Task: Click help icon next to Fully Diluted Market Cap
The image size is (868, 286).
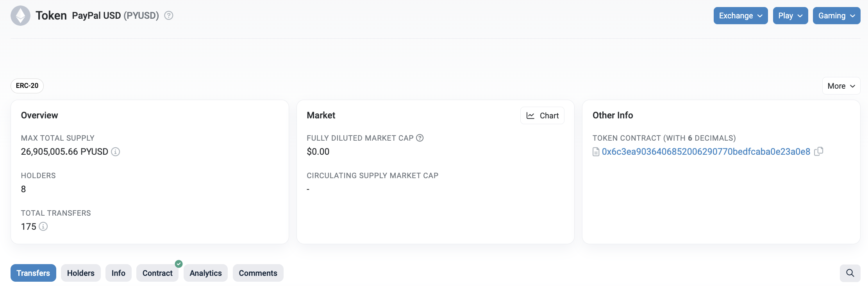Action: pos(420,138)
